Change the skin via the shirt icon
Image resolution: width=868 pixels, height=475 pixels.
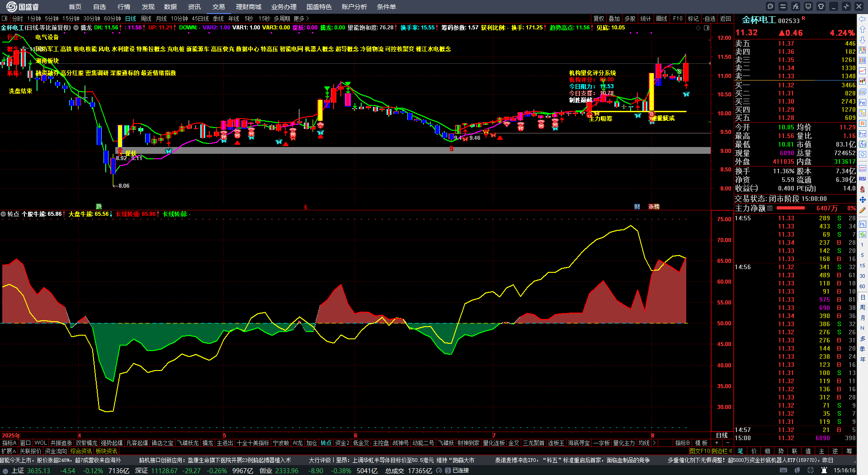pyautogui.click(x=821, y=6)
